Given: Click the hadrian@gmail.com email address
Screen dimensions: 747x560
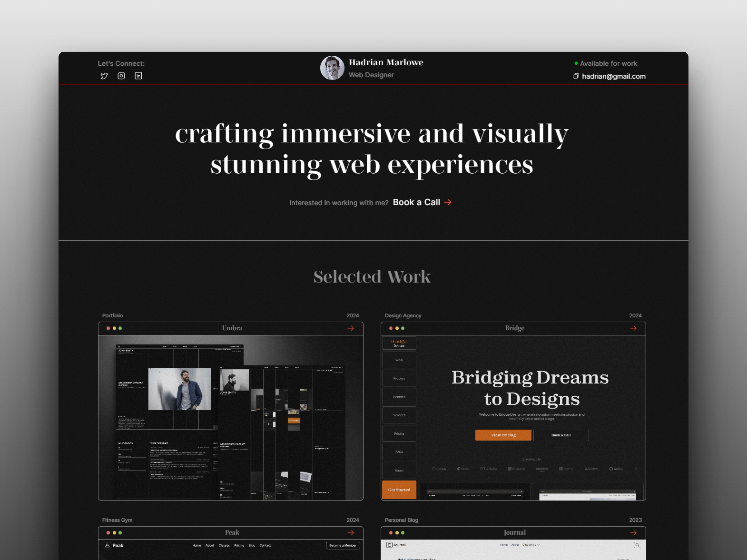Looking at the screenshot, I should coord(613,76).
